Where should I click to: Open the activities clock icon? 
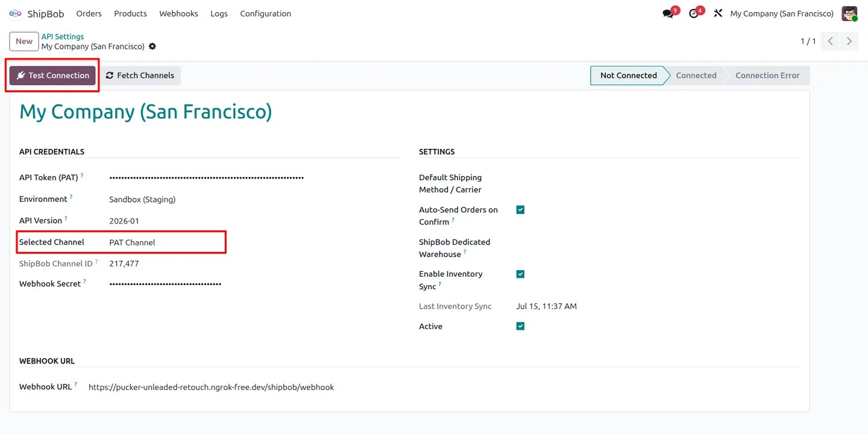point(694,13)
